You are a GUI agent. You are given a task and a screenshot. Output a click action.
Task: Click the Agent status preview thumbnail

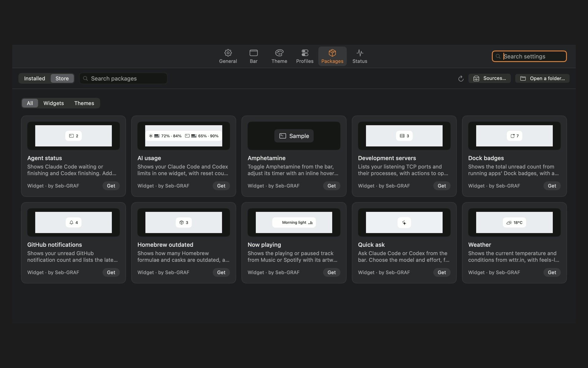[x=73, y=136]
